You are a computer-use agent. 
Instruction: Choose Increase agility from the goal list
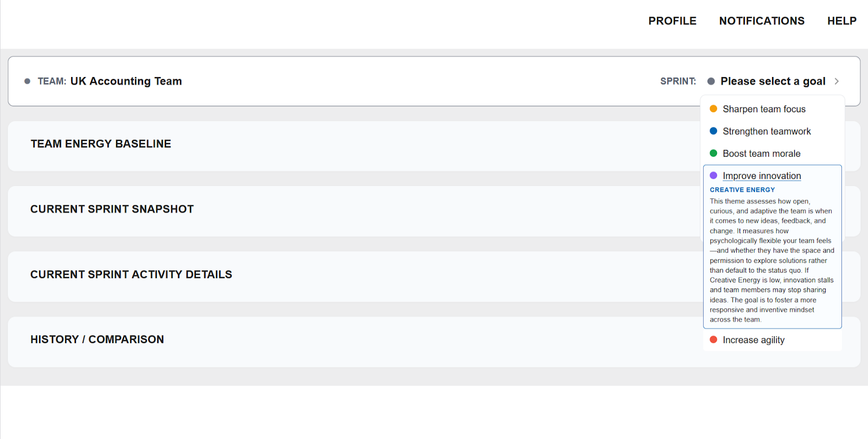754,340
